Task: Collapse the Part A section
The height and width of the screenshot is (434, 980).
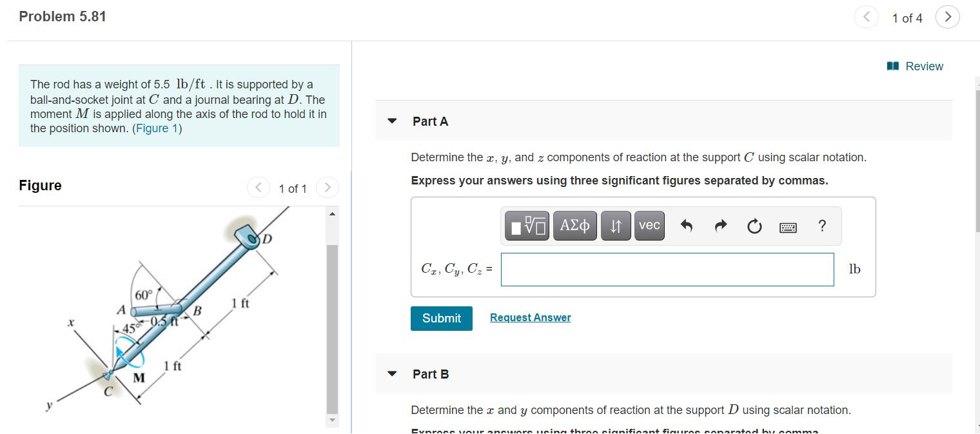Action: click(393, 121)
